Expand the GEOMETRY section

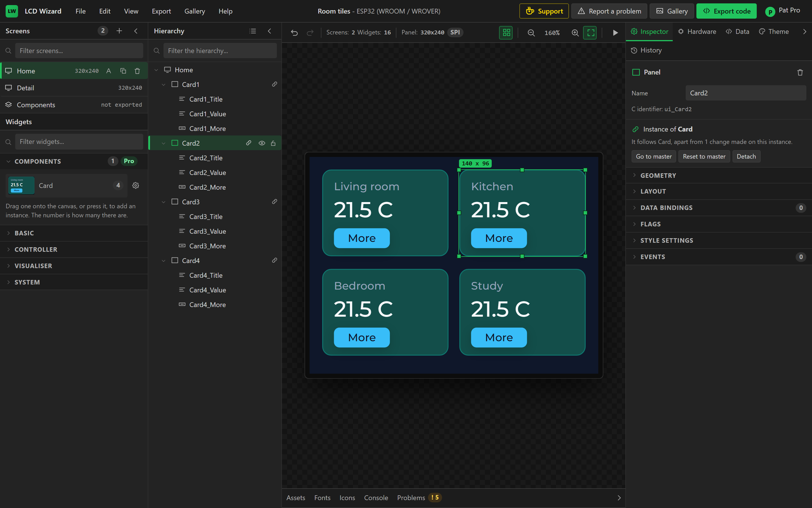click(x=719, y=175)
